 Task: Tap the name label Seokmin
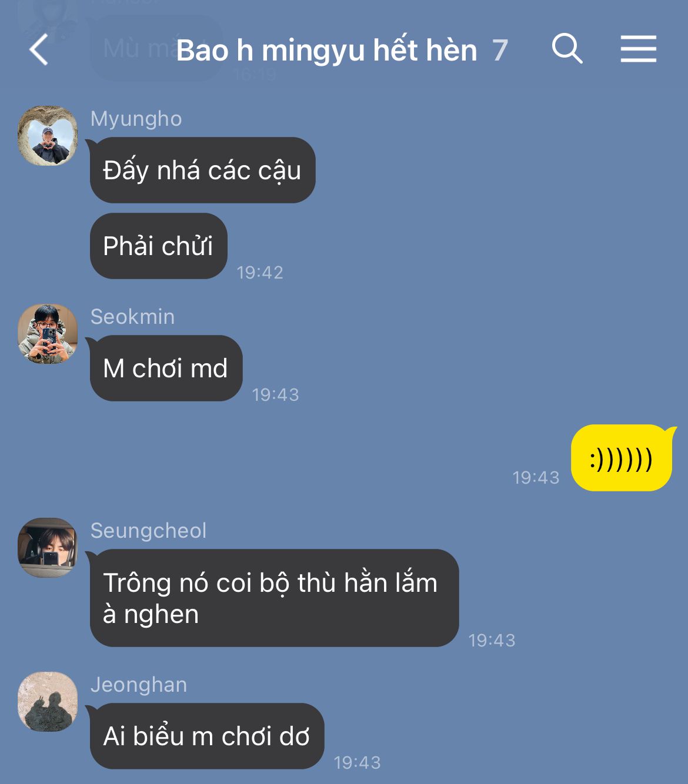pyautogui.click(x=133, y=317)
